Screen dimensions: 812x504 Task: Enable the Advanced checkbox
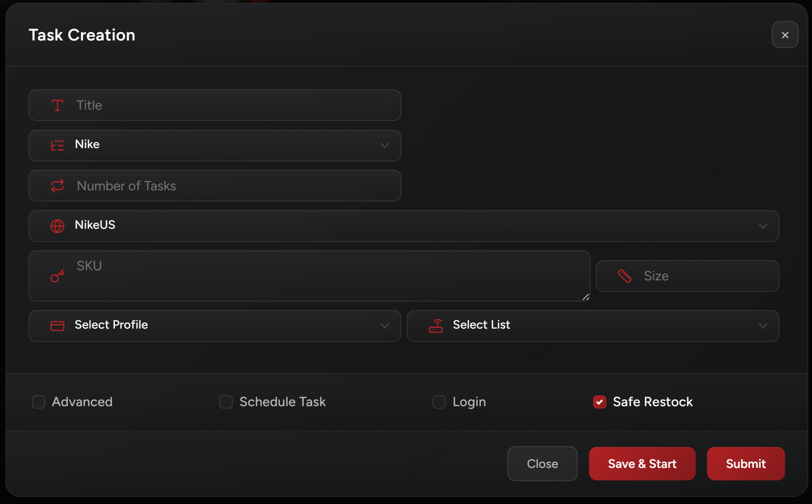pyautogui.click(x=38, y=402)
